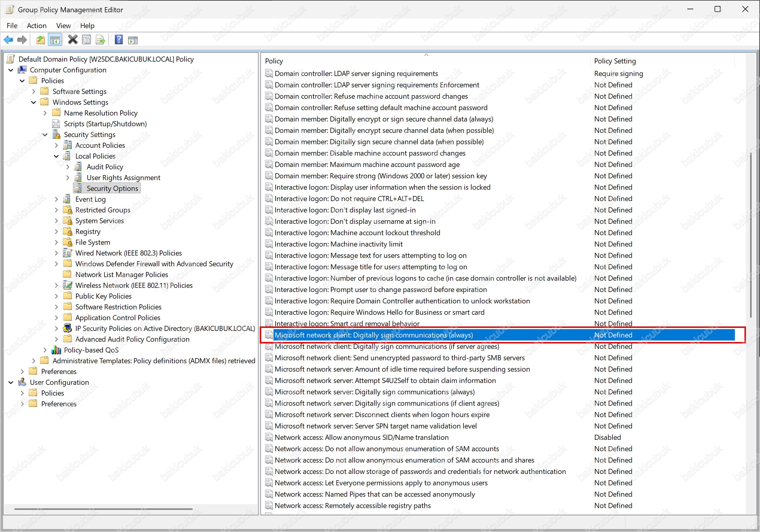Viewport: 760px width, 532px height.
Task: Open the File menu
Action: click(12, 25)
